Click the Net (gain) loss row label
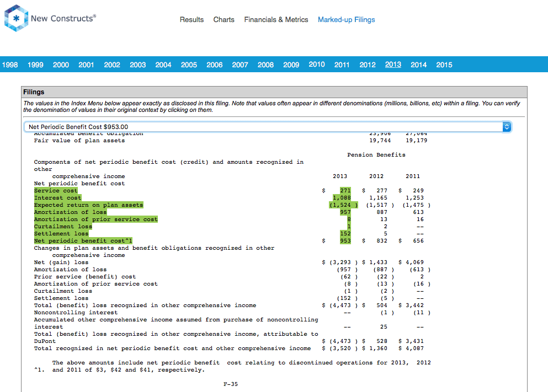Screen dimensions: 548x392 pos(61,262)
